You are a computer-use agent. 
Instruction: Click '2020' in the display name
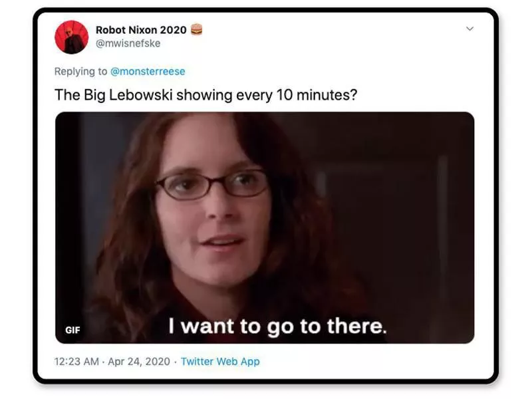[174, 30]
